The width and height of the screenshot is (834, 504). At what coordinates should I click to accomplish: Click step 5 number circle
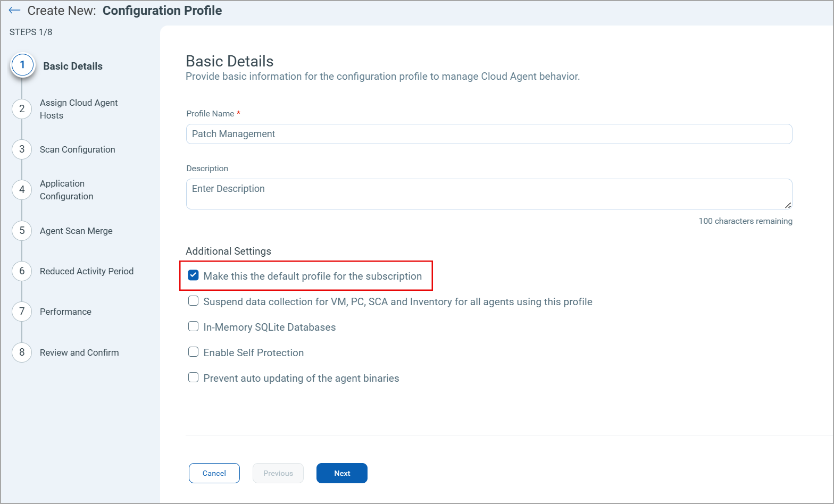click(22, 231)
